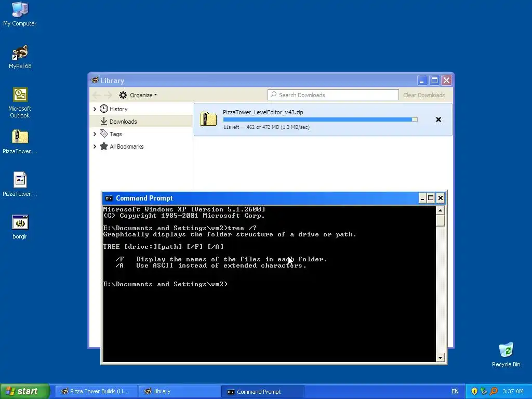Click the History clock icon
Viewport: 532px width, 399px height.
pyautogui.click(x=104, y=109)
